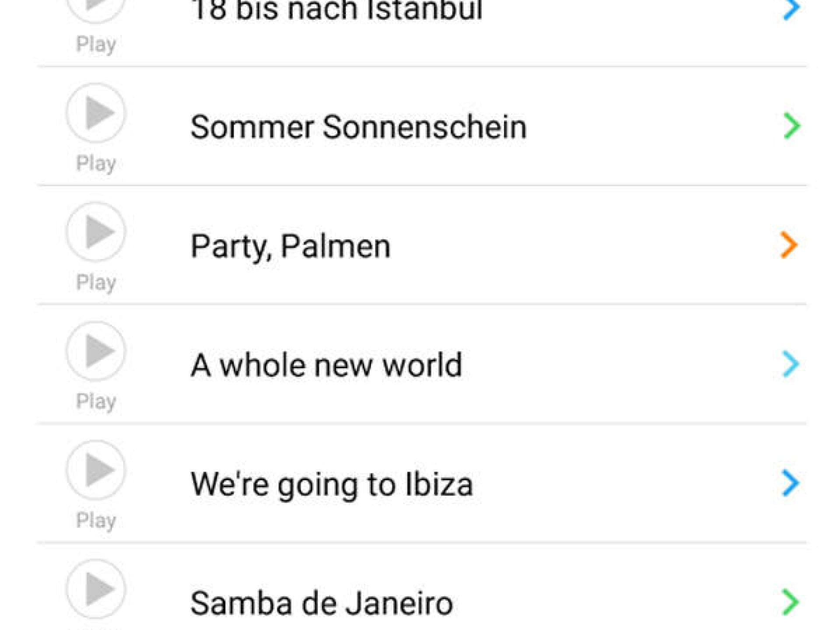840x630 pixels.
Task: Open Party, Palmen via orange chevron
Action: [789, 245]
